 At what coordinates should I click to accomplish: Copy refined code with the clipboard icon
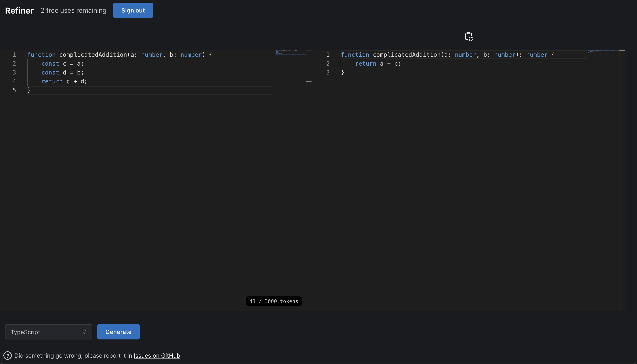(x=469, y=36)
